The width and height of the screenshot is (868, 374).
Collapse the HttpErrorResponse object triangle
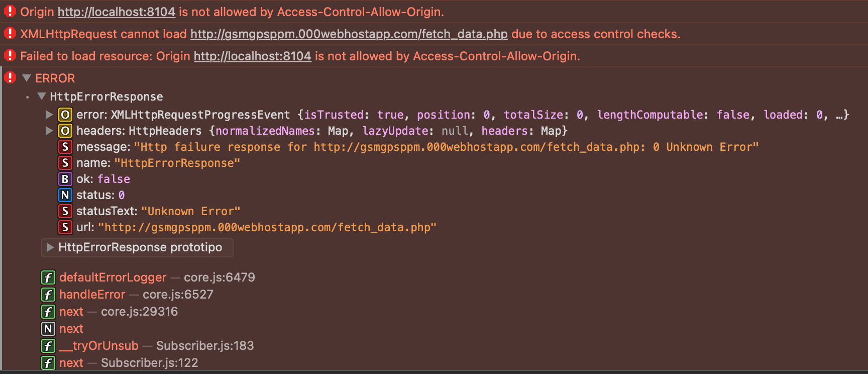pyautogui.click(x=43, y=97)
